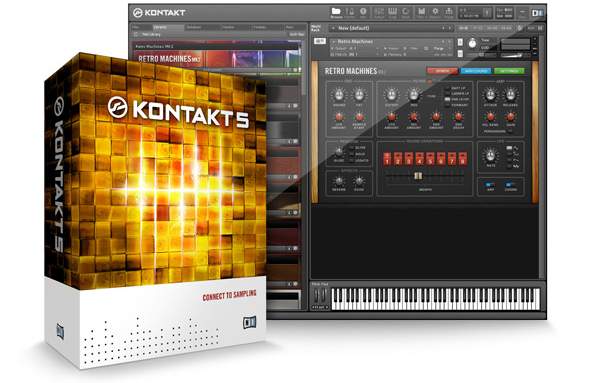Image resolution: width=600 pixels, height=383 pixels.
Task: Click the blue page button in Retro Machines
Action: point(476,71)
